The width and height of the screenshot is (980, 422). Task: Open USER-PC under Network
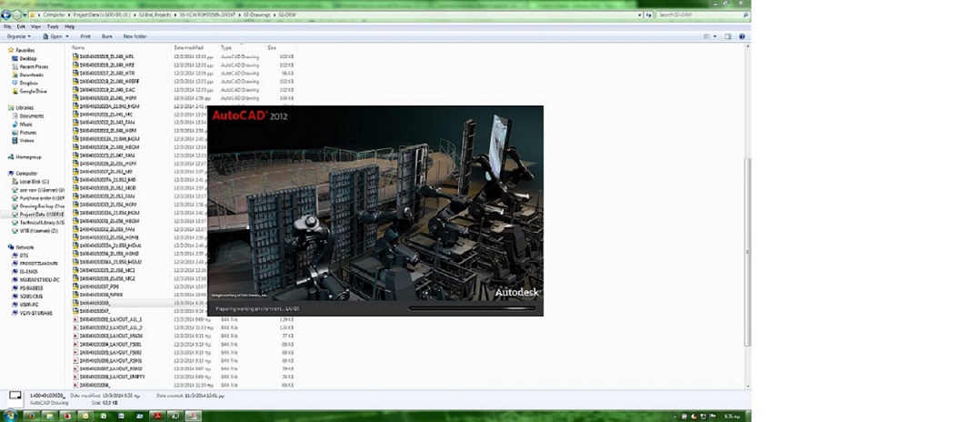coord(29,305)
